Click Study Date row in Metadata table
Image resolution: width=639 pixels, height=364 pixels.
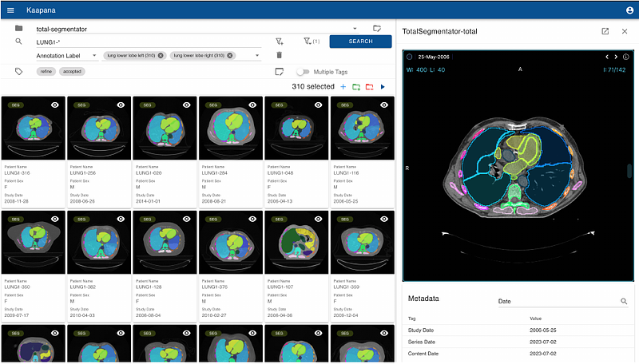coord(518,330)
